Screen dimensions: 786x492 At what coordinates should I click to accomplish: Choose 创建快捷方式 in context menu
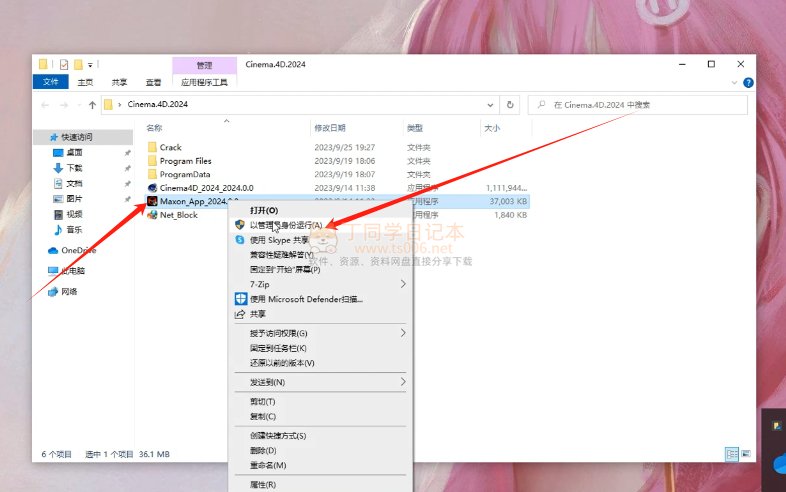278,436
